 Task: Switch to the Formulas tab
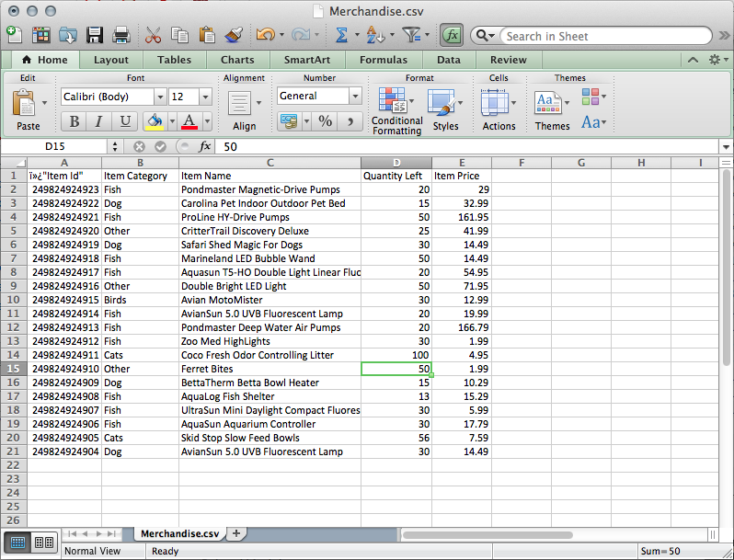[384, 60]
